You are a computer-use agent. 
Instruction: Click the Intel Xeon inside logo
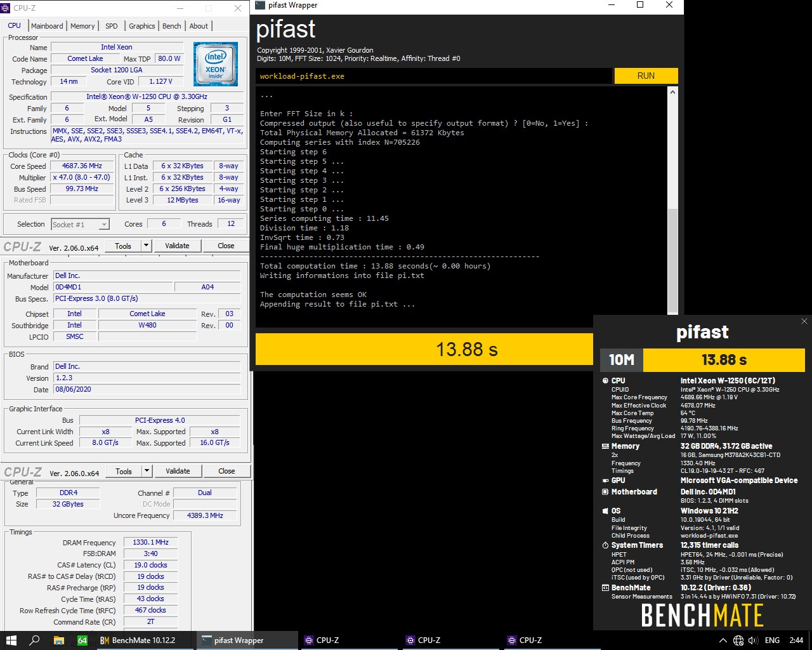(216, 64)
